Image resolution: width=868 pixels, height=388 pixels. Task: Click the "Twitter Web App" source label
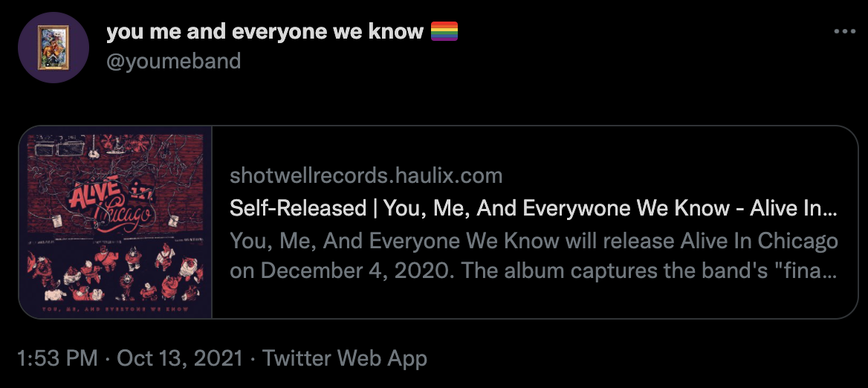pyautogui.click(x=345, y=359)
